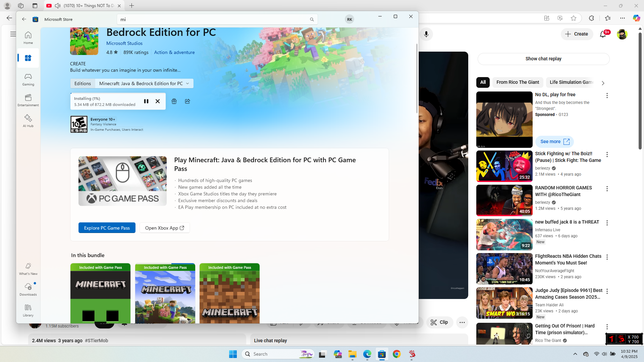
Task: Open more actions menu beside Clip
Action: pos(462,322)
